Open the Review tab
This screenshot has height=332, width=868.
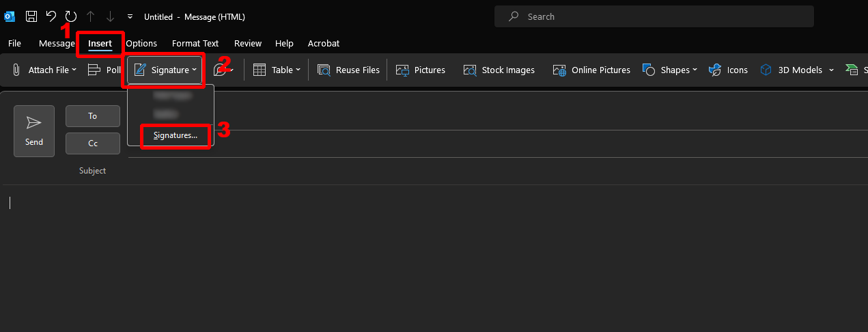[x=248, y=43]
